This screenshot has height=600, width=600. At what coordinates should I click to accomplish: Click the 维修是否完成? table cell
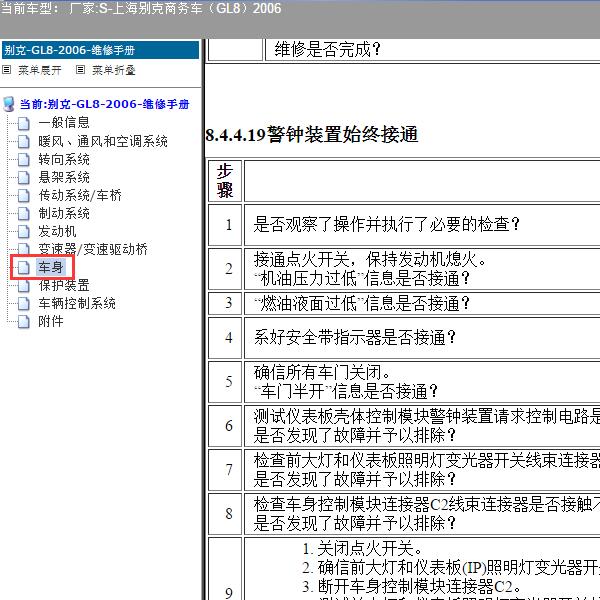click(x=432, y=50)
